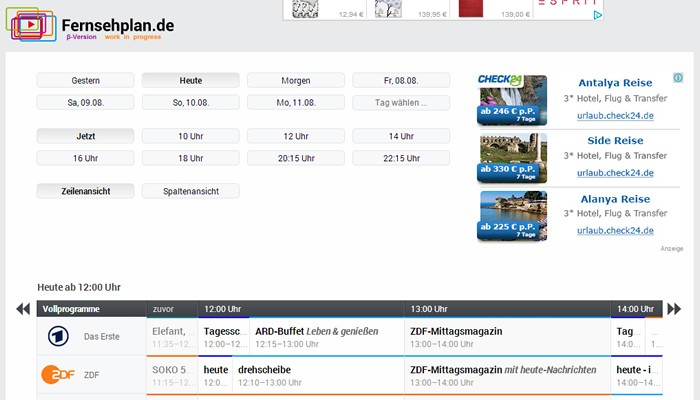Screen dimensions: 700x400
Task: Open Tag... program at 14:00 on Das Erste
Action: (x=628, y=337)
